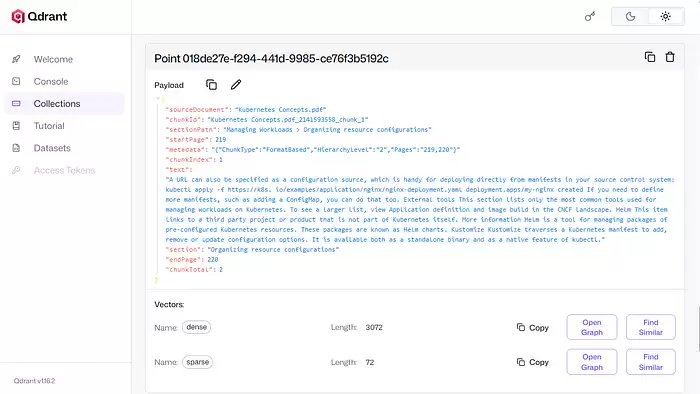Image resolution: width=700 pixels, height=394 pixels.
Task: Collapse the payload JSON tree arrow
Action: point(158,99)
